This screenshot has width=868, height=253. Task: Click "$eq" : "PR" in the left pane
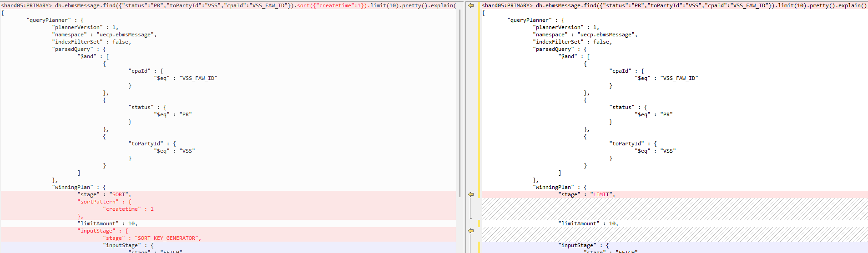coord(173,114)
